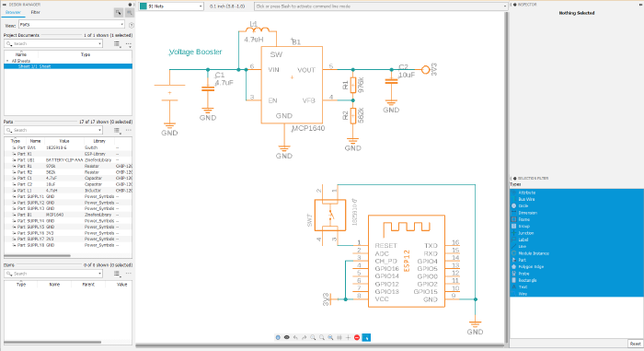Sort project documents by Type column header
The image size is (644, 351).
coord(85,54)
